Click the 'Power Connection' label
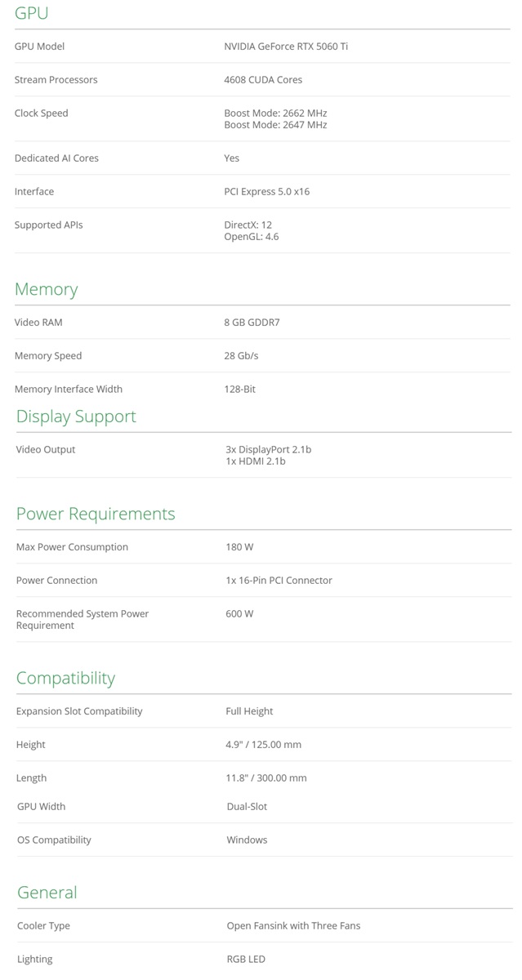 pyautogui.click(x=56, y=581)
